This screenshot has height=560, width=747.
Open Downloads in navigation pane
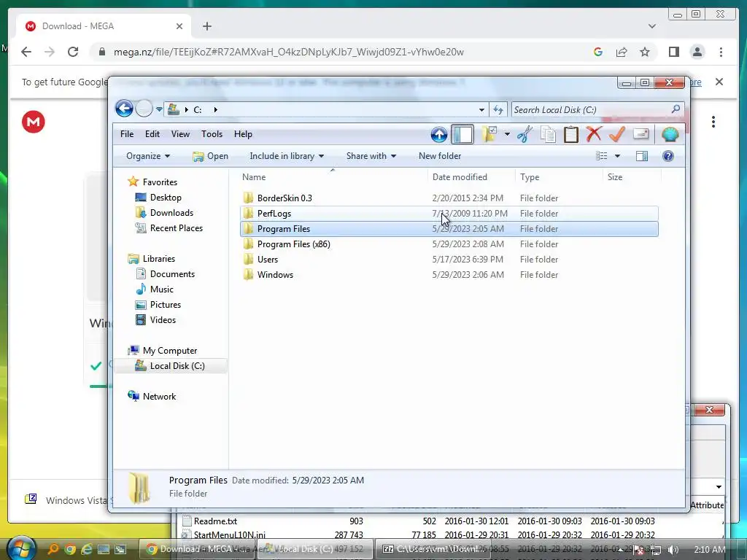click(x=165, y=212)
